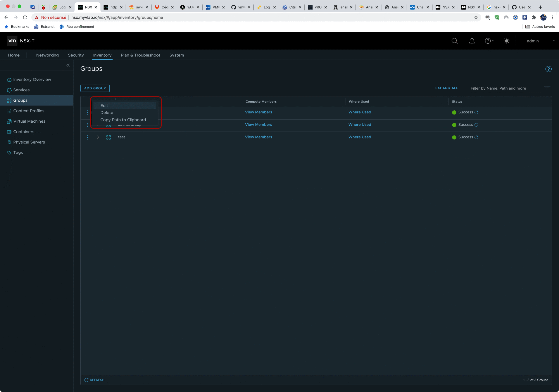Expand the test group row chevron

[x=98, y=137]
